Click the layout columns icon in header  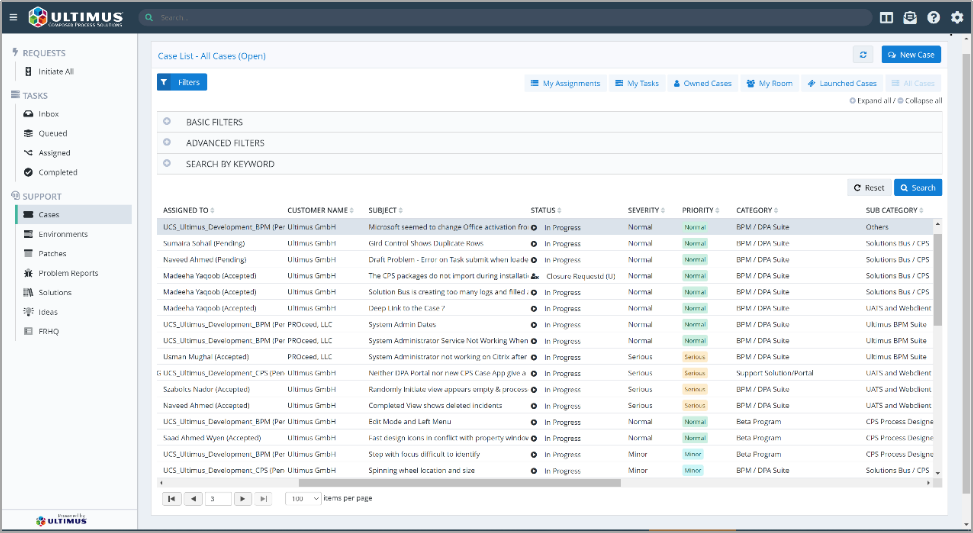tap(886, 17)
